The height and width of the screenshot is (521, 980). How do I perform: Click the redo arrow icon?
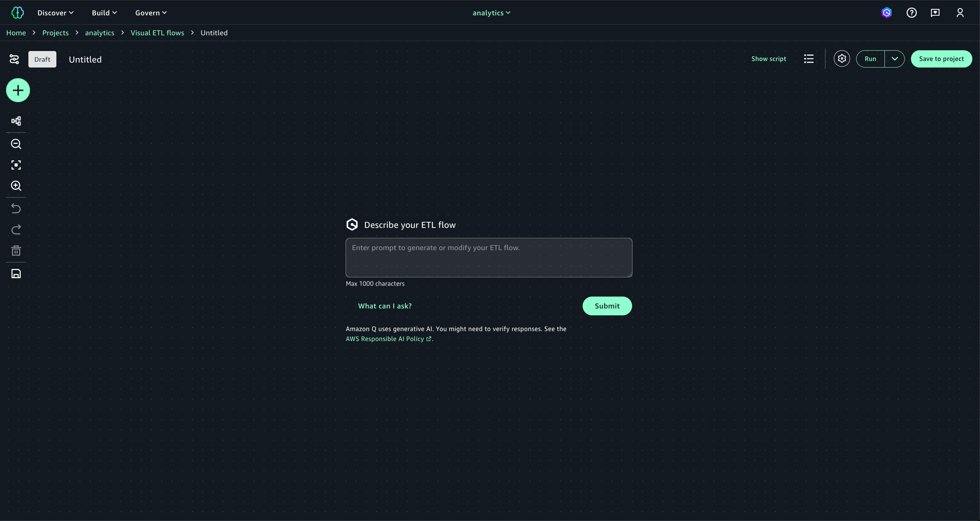point(16,229)
